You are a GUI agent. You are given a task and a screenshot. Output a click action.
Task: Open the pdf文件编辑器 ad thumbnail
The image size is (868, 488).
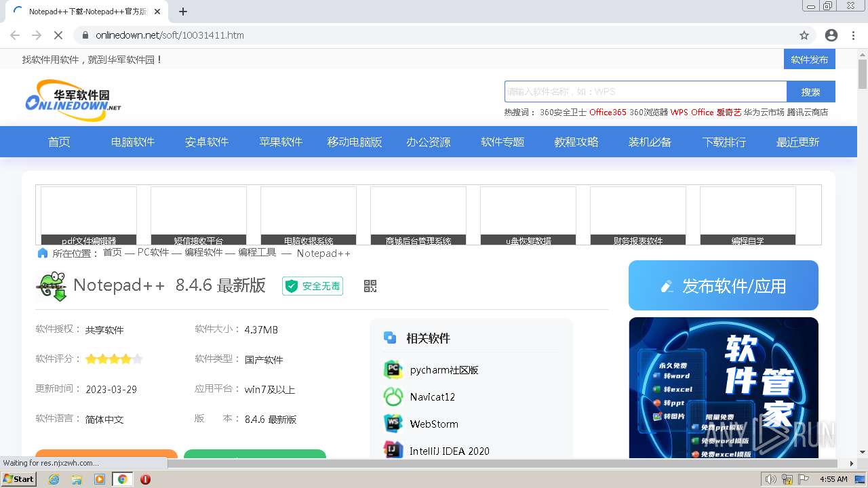89,216
